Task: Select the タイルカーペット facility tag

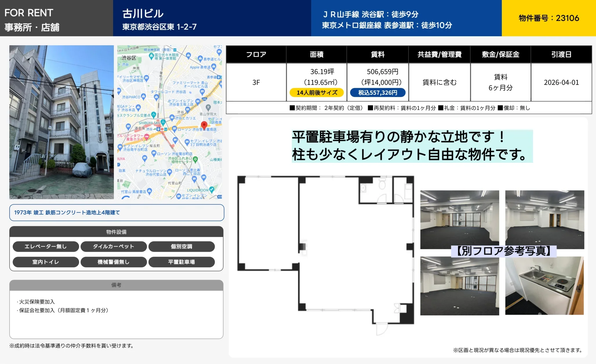Action: [114, 246]
